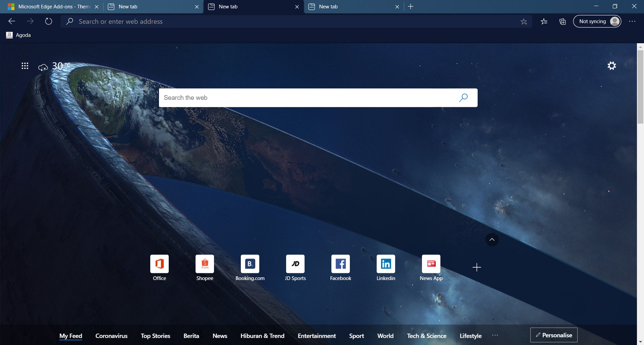The image size is (644, 345).
Task: Collapse quick links with chevron up
Action: point(492,239)
